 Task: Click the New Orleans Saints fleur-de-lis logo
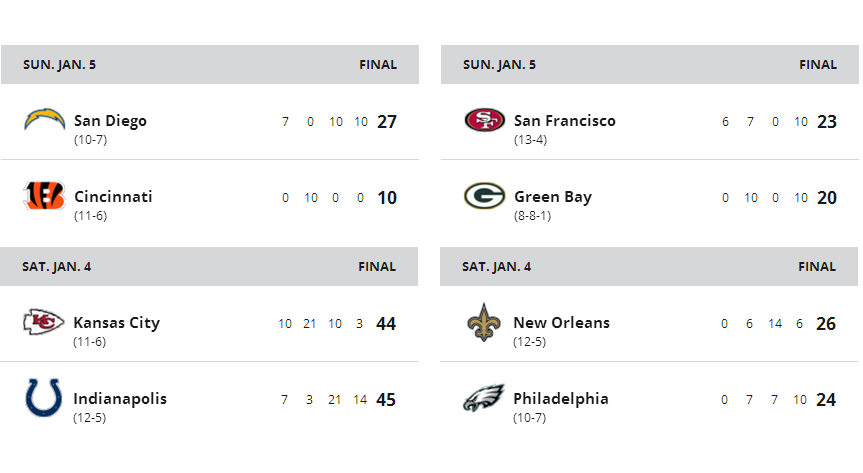[x=483, y=322]
